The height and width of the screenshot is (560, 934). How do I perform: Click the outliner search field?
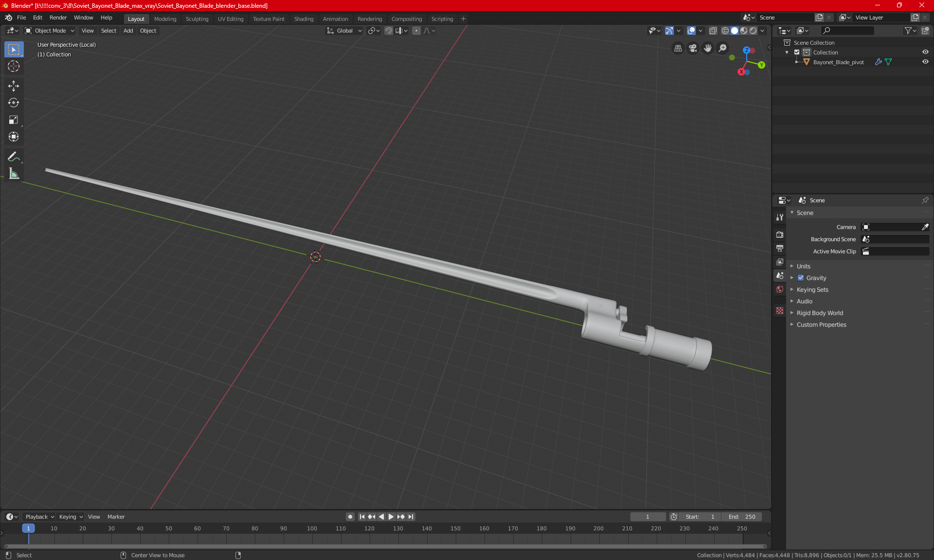click(x=847, y=31)
